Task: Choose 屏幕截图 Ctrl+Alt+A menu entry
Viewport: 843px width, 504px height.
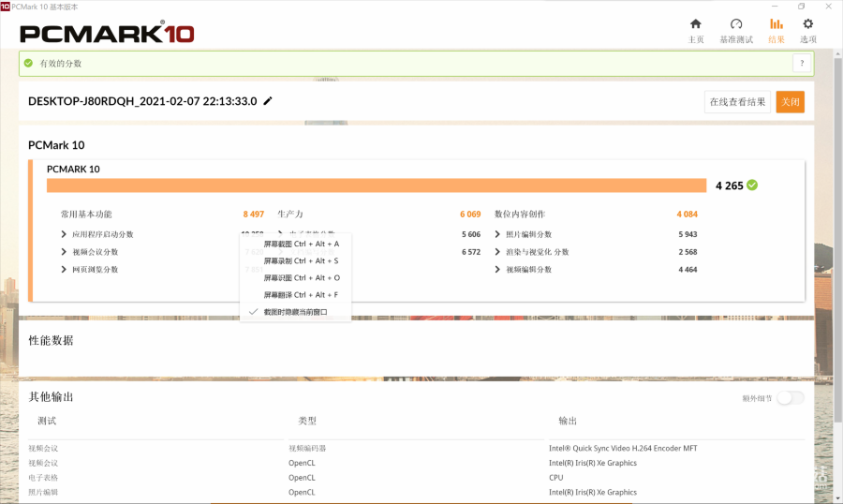Action: click(301, 244)
